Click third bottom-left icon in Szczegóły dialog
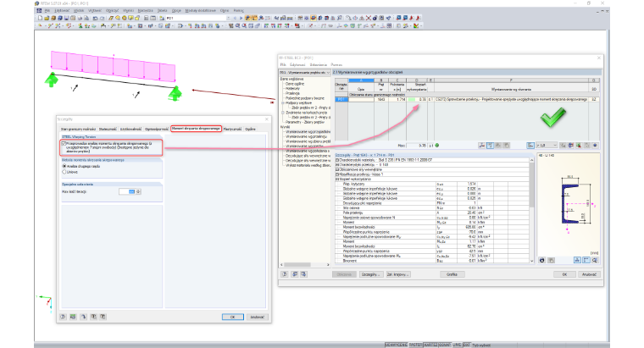644x348 pixels. (83, 317)
